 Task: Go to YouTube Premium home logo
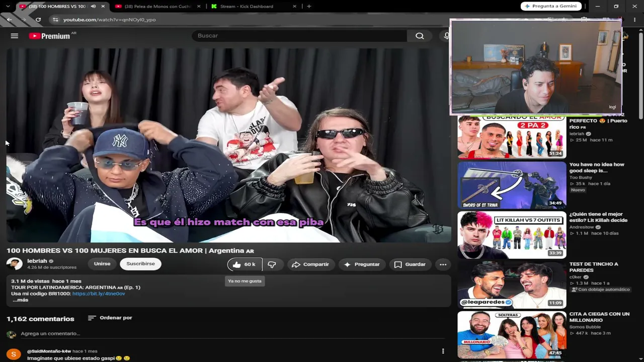coord(49,36)
